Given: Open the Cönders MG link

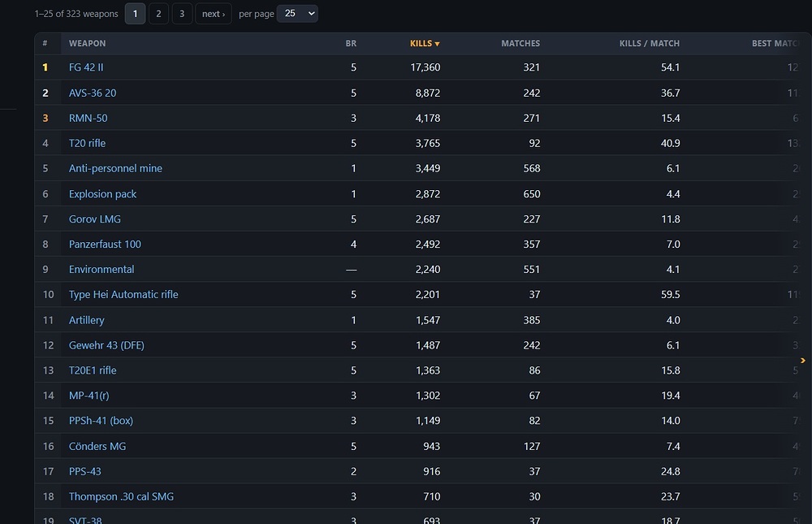Looking at the screenshot, I should tap(97, 446).
